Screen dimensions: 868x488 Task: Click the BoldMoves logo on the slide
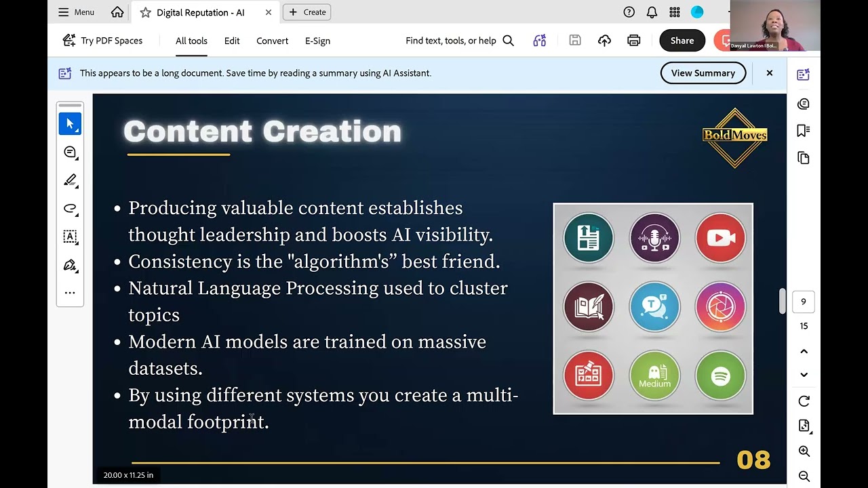click(735, 137)
